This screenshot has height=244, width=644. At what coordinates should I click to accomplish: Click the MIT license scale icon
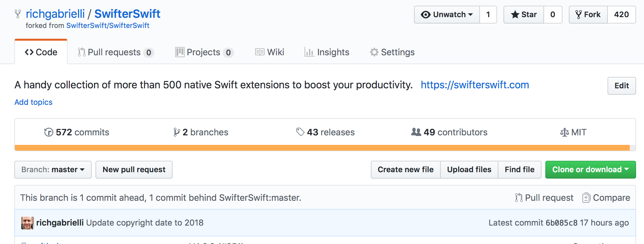coord(564,132)
